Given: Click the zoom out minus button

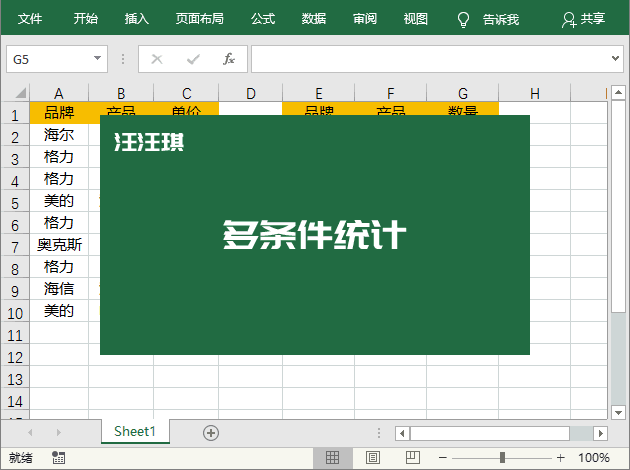Looking at the screenshot, I should 443,458.
